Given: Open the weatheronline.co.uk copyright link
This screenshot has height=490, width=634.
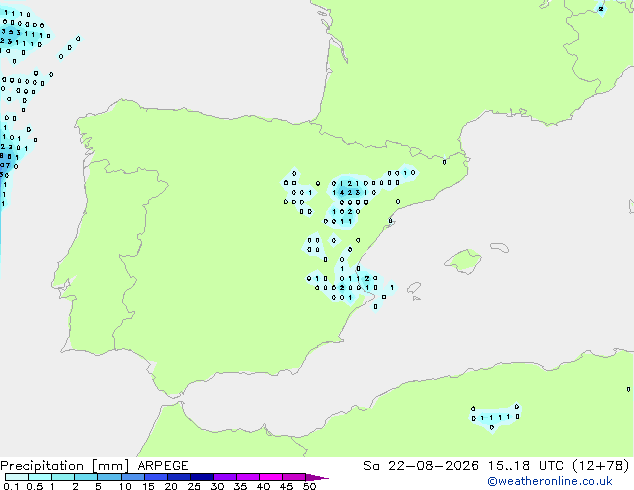Looking at the screenshot, I should (550, 481).
